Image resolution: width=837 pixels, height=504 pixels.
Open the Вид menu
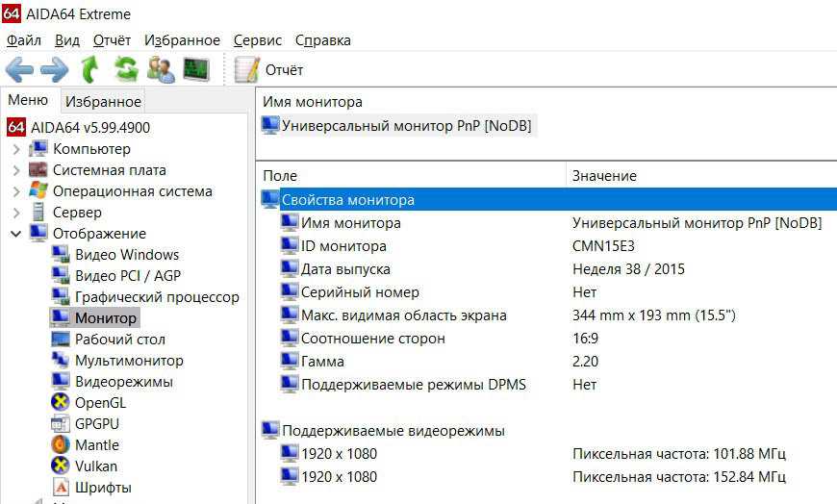click(x=67, y=40)
